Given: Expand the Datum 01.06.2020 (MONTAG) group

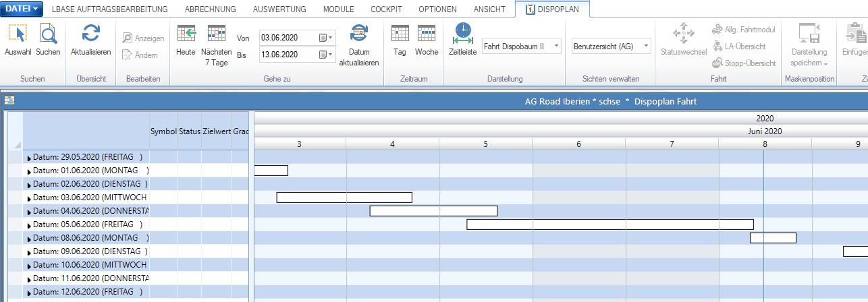Looking at the screenshot, I should pos(29,171).
